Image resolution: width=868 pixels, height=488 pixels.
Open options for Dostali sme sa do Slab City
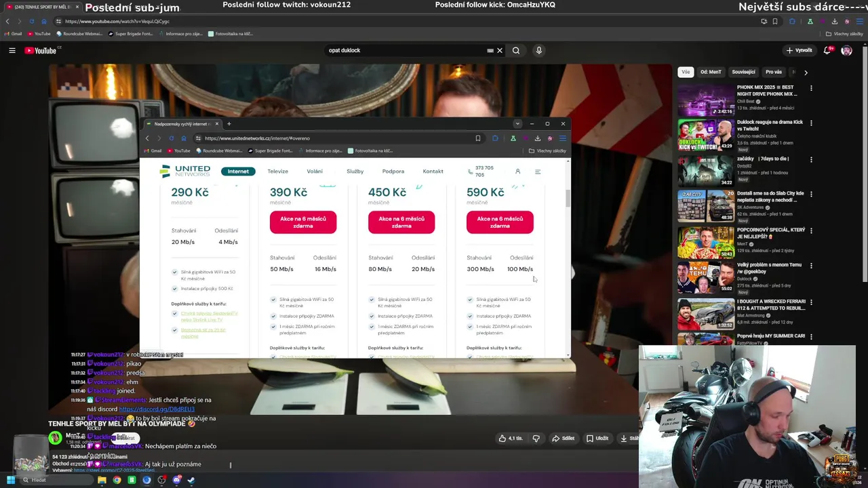point(811,195)
